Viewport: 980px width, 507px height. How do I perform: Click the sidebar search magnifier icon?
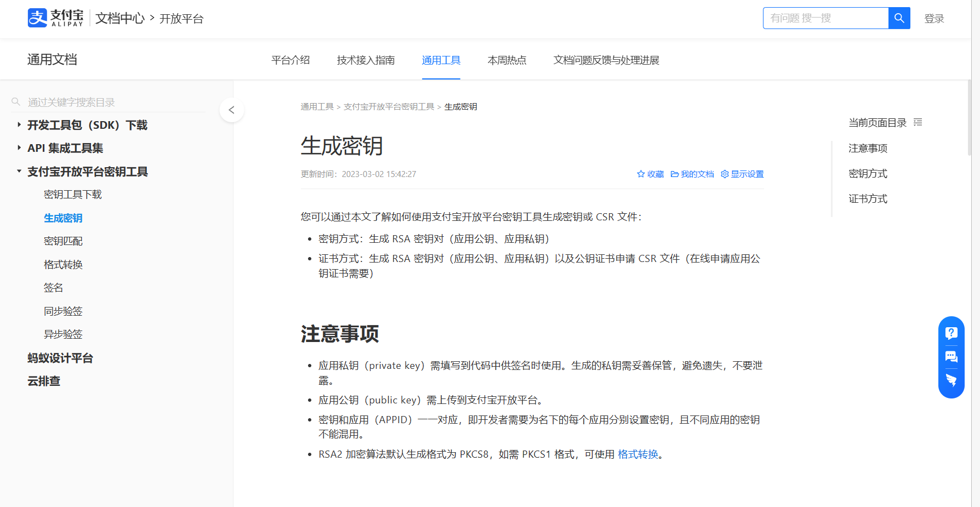point(16,102)
